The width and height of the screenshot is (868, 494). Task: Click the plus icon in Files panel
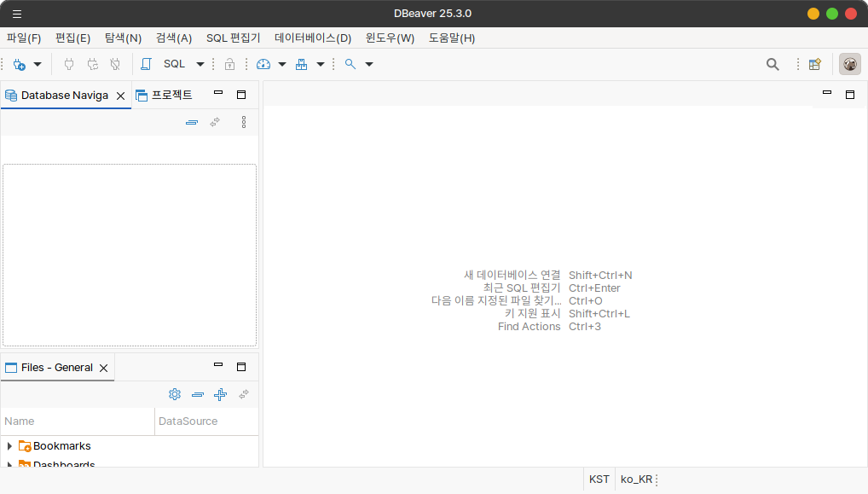tap(220, 394)
